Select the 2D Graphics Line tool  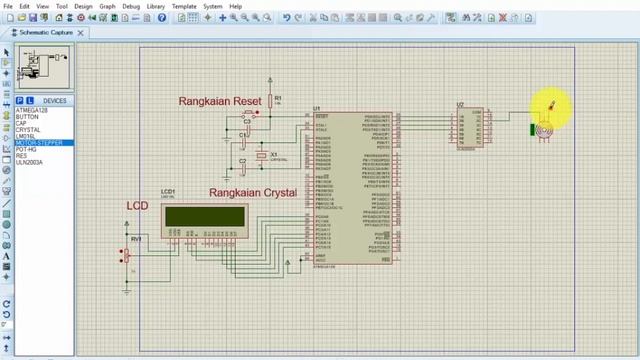(x=6, y=203)
